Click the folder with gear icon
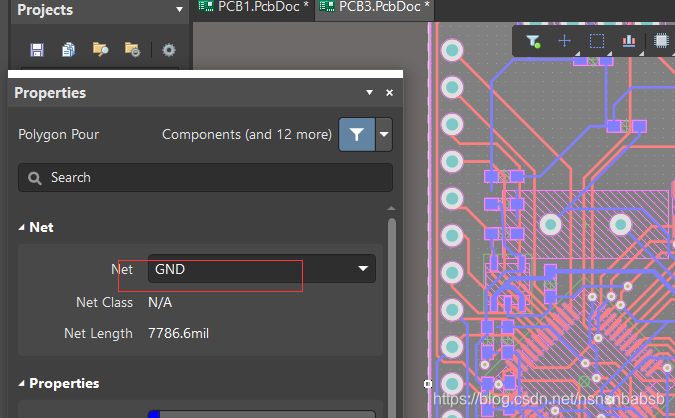Screen dimensions: 675x418 [132, 50]
